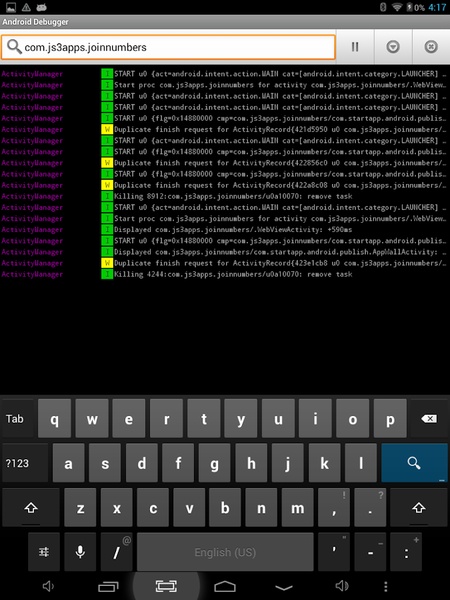Tap the q key
This screenshot has width=450, height=600.
tap(54, 419)
